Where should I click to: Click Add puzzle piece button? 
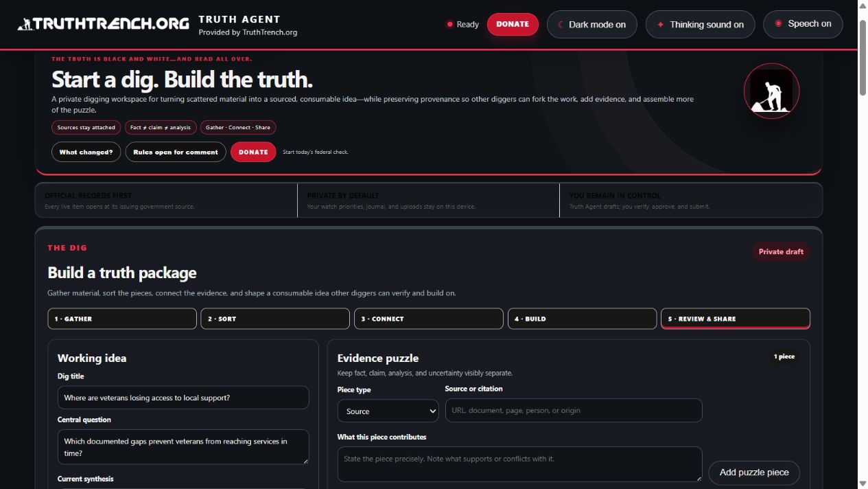pos(754,472)
